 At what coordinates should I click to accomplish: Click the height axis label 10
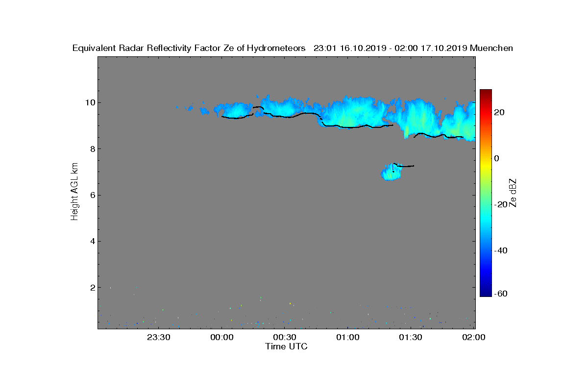(90, 102)
